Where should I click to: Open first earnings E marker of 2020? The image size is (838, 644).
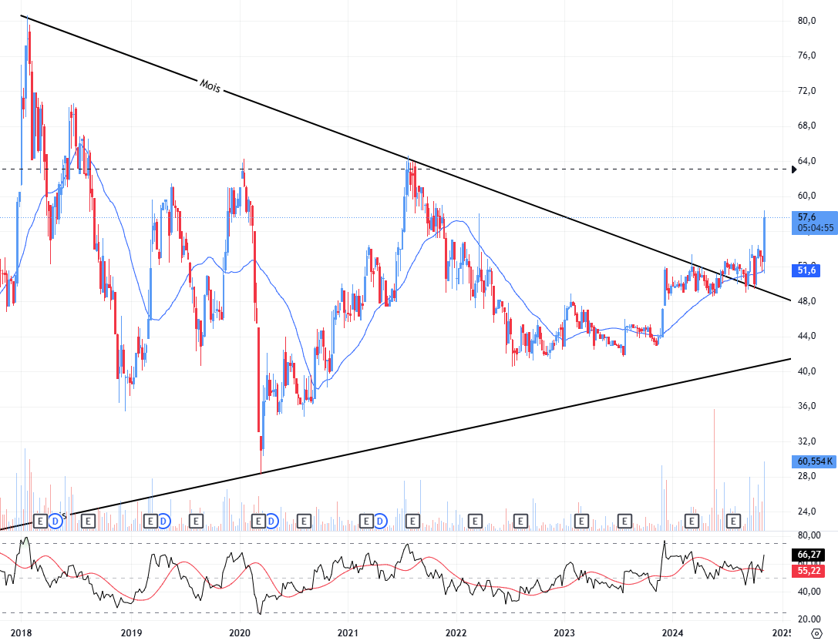click(259, 521)
